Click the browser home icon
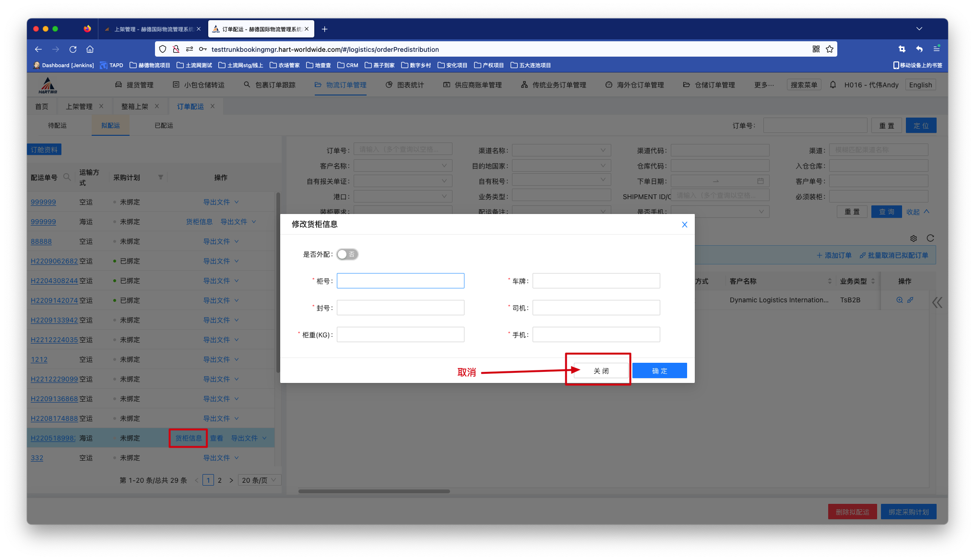 (x=90, y=49)
